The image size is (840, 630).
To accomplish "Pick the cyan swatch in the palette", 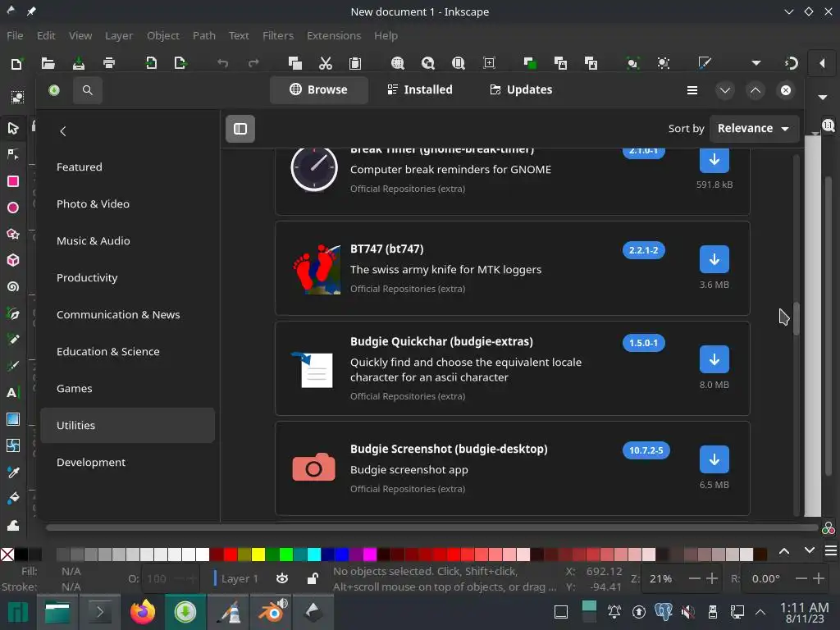I will (x=314, y=554).
